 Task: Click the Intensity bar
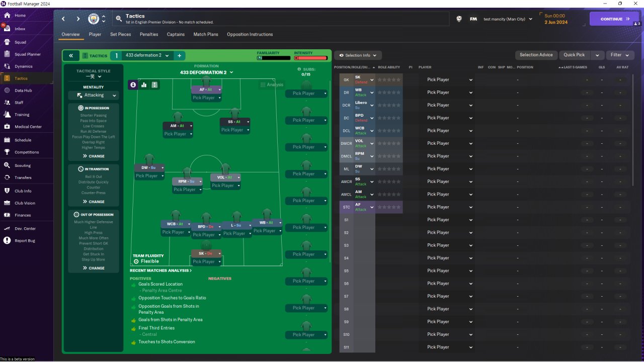(311, 58)
